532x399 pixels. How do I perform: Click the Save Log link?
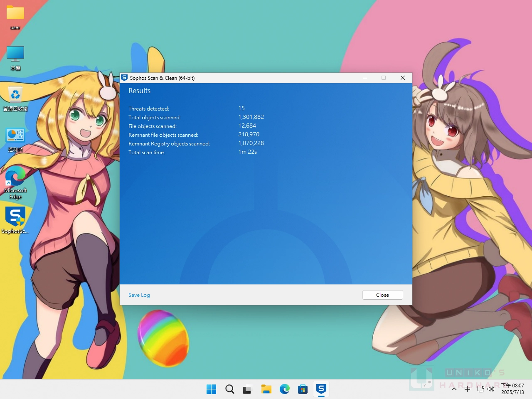[x=139, y=295]
